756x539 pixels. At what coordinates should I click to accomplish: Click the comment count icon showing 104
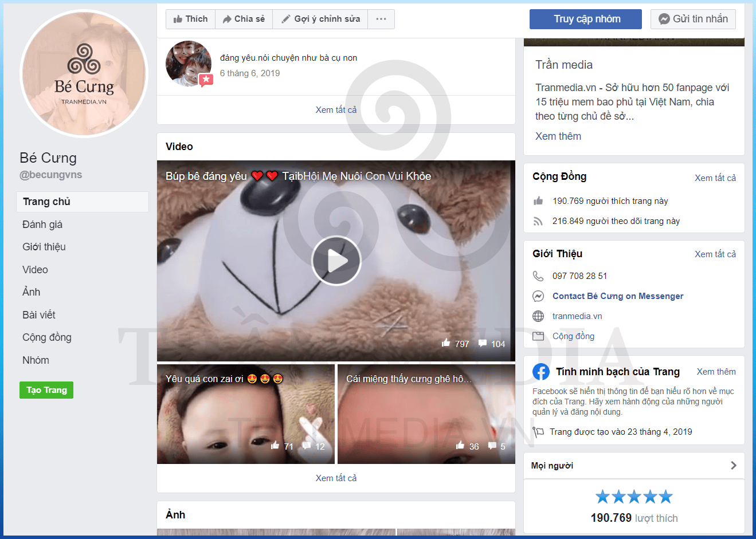point(483,343)
